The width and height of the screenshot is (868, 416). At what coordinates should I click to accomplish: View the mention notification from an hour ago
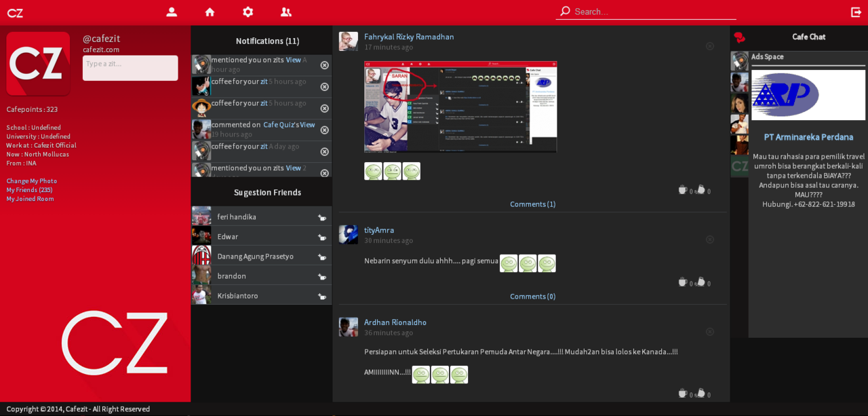coord(294,60)
